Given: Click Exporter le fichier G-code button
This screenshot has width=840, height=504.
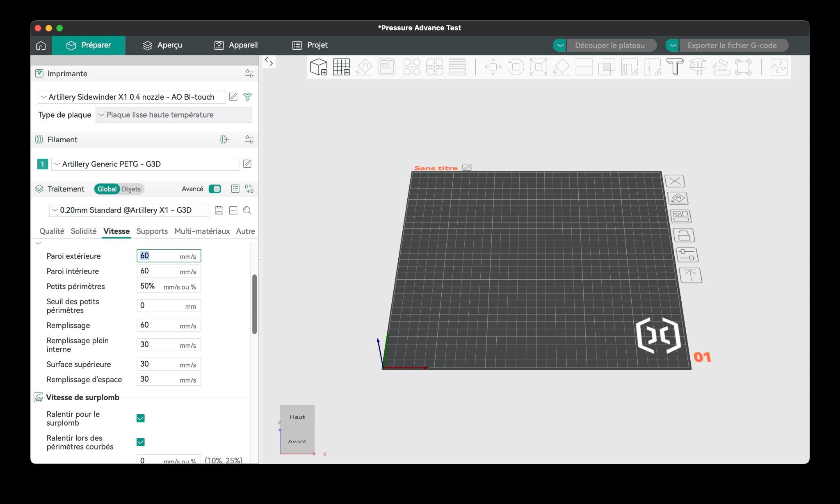Looking at the screenshot, I should coord(734,45).
